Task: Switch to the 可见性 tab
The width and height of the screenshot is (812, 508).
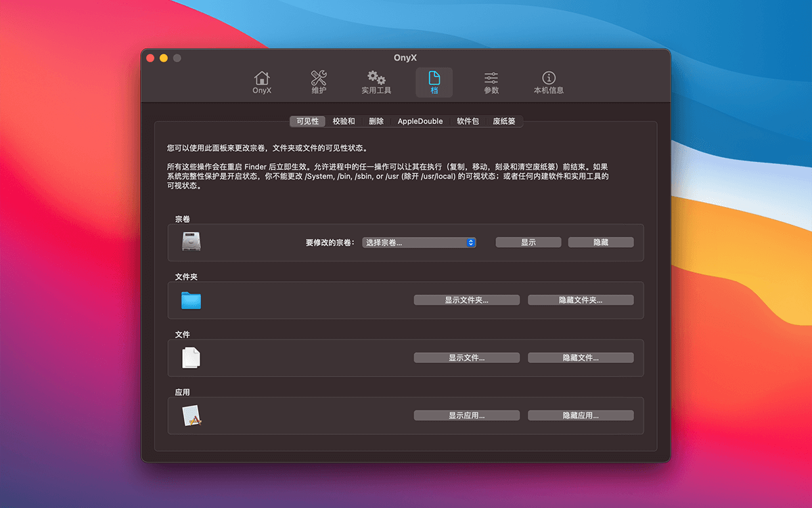Action: 307,121
